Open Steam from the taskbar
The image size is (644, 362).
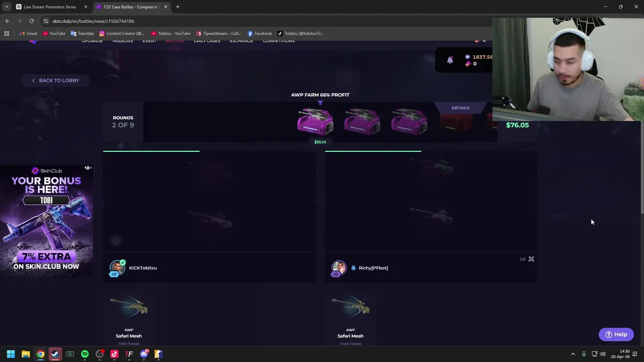pos(55,354)
